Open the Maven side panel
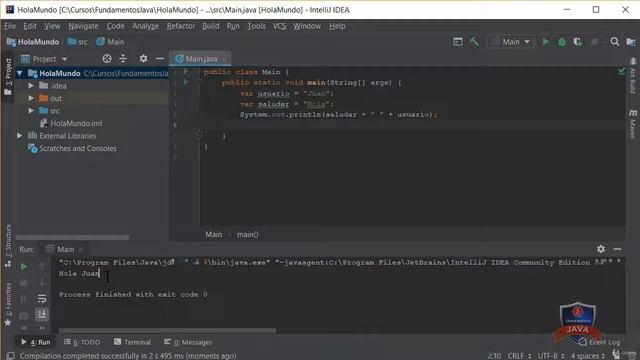 [633, 124]
